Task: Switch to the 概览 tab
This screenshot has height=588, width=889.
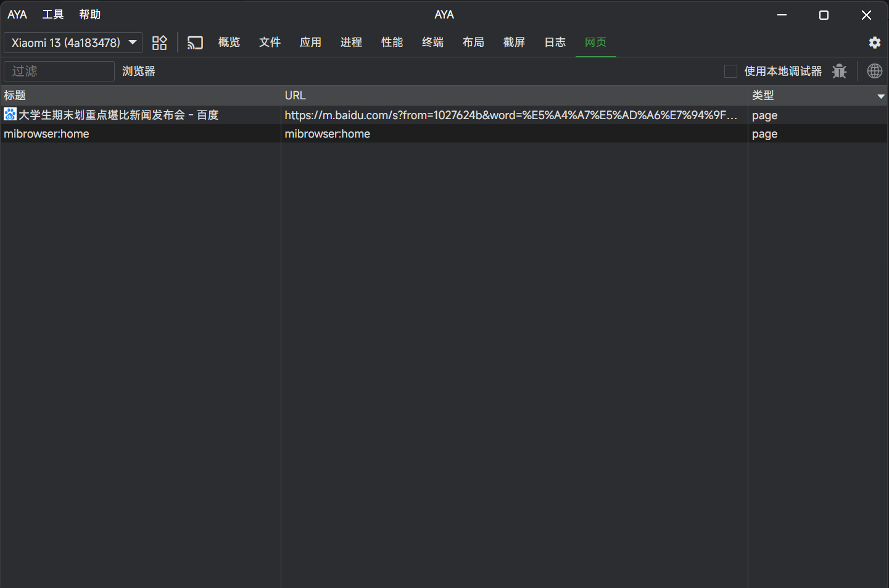Action: click(229, 42)
